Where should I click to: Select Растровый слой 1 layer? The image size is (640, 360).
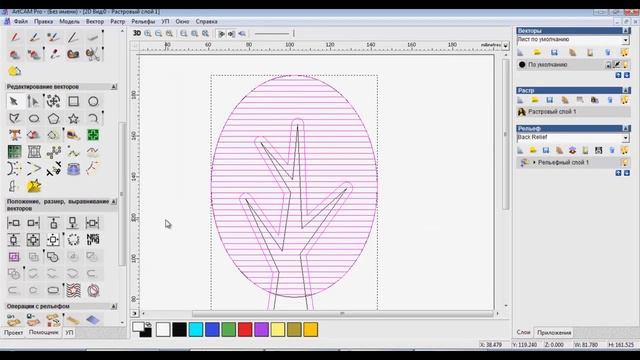pyautogui.click(x=573, y=111)
